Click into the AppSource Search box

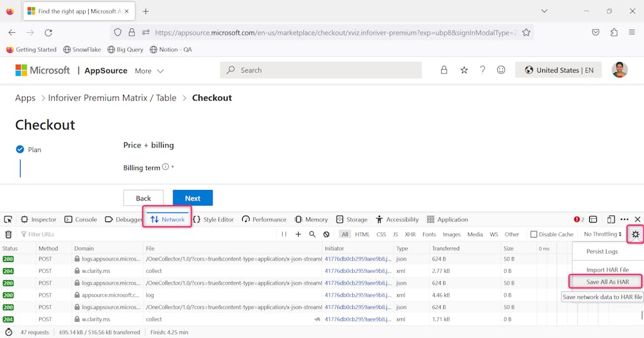321,70
